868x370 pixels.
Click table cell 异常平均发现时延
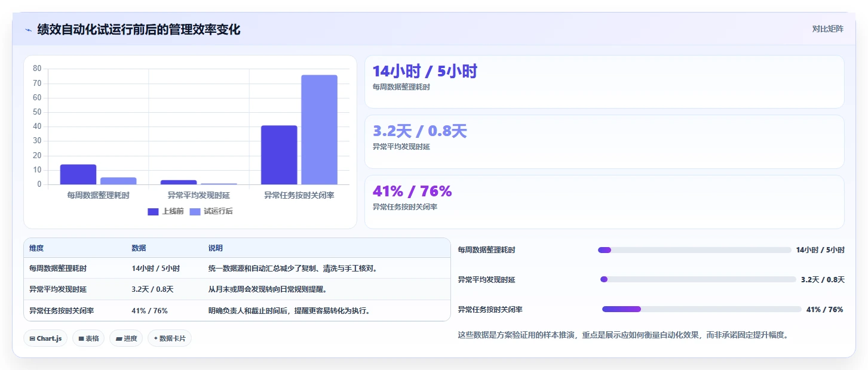58,289
